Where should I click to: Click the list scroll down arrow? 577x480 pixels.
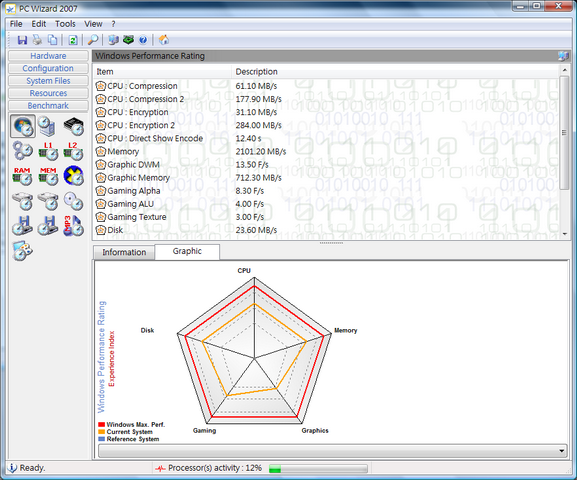564,233
